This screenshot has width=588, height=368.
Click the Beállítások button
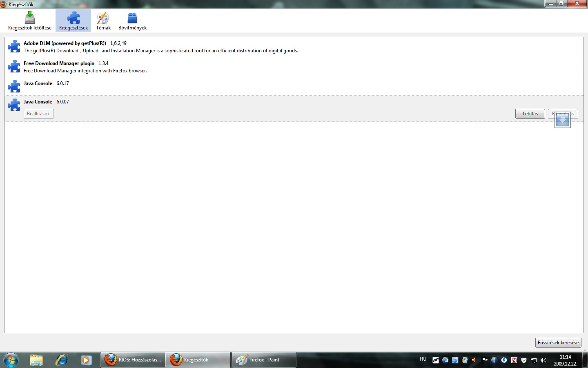pos(39,114)
